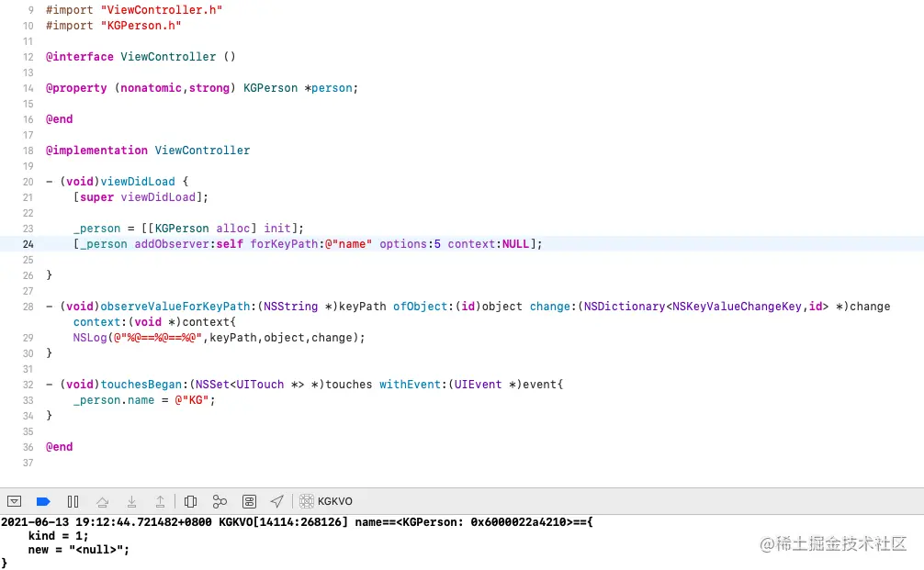Click the @interface keyword on line 12

pos(80,57)
